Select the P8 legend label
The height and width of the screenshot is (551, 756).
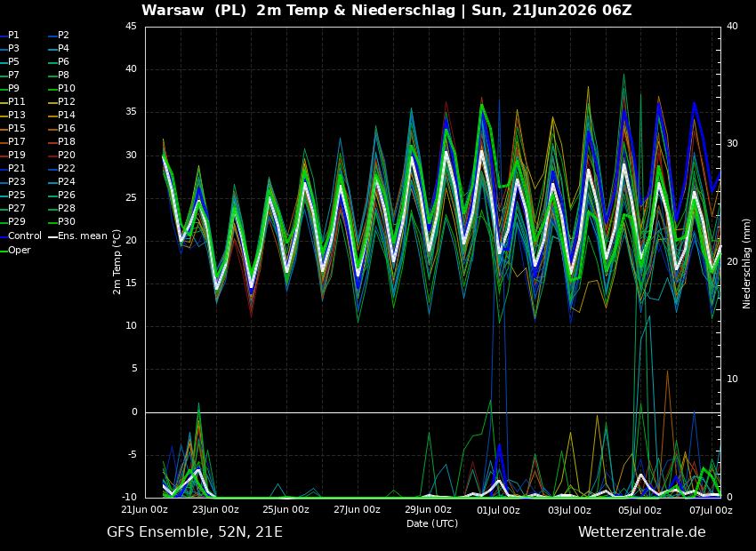coord(63,76)
